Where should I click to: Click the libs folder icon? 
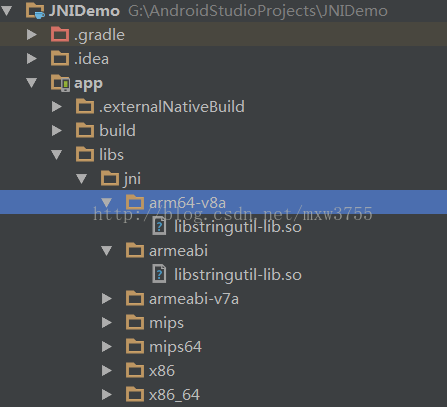(85, 154)
